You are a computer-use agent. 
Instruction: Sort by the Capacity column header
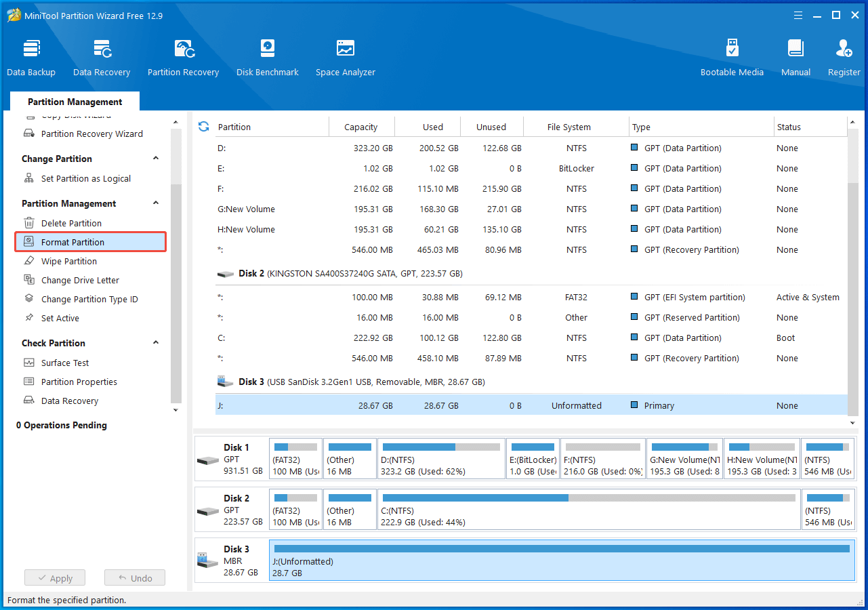click(360, 127)
